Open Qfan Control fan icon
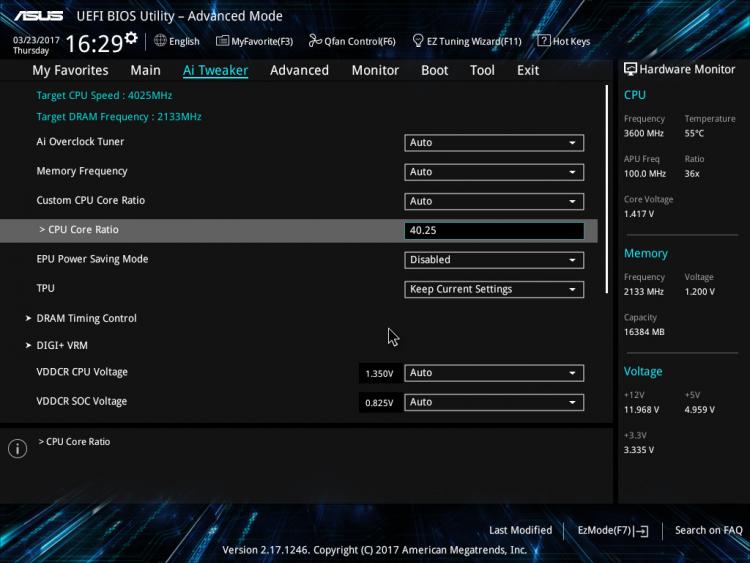This screenshot has width=750, height=563. [x=315, y=41]
